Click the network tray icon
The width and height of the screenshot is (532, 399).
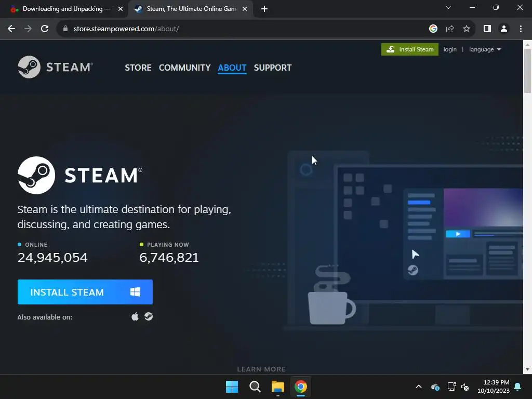point(451,387)
